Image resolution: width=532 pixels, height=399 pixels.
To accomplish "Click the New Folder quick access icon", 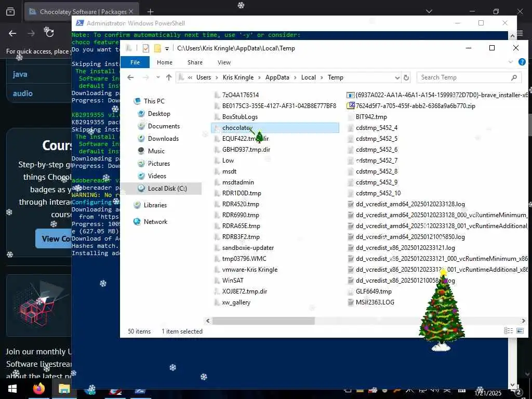I will (157, 48).
